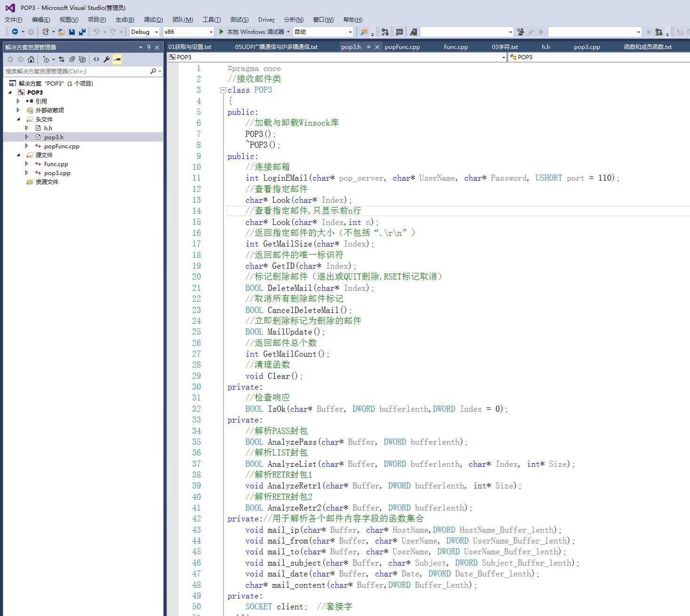The image size is (690, 616).
Task: Switch to 01获取与设置.txt tab
Action: point(190,47)
